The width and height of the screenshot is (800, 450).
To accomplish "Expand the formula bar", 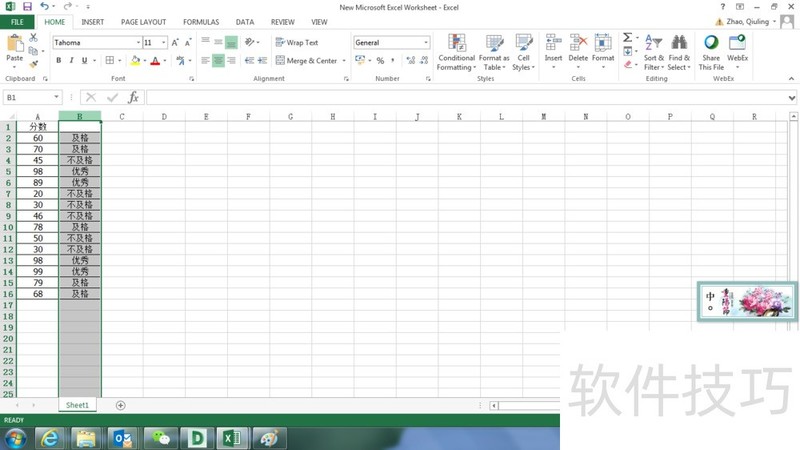I will pos(791,97).
